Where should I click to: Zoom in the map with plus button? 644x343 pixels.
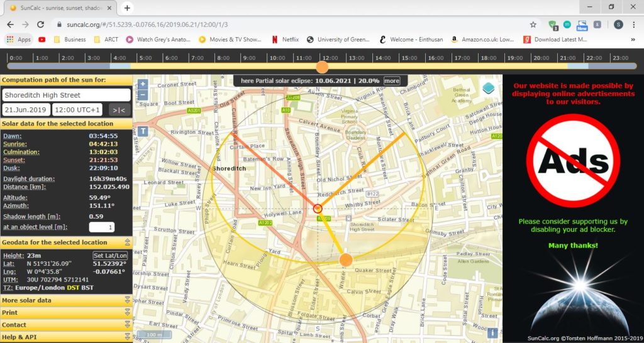pyautogui.click(x=143, y=85)
